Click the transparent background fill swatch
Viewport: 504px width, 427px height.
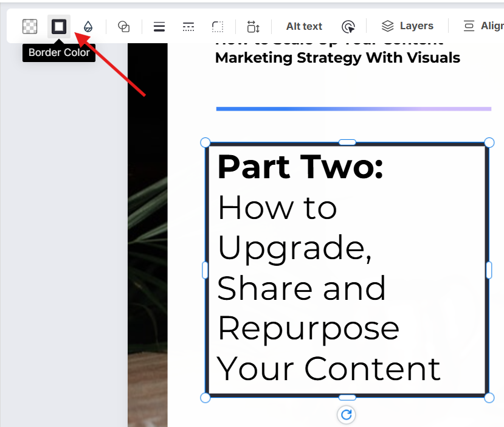click(x=30, y=26)
